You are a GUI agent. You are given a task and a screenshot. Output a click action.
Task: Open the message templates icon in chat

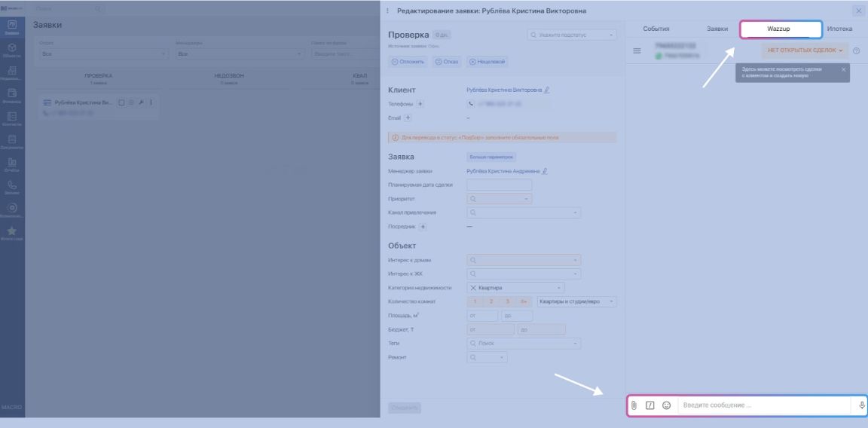point(650,405)
